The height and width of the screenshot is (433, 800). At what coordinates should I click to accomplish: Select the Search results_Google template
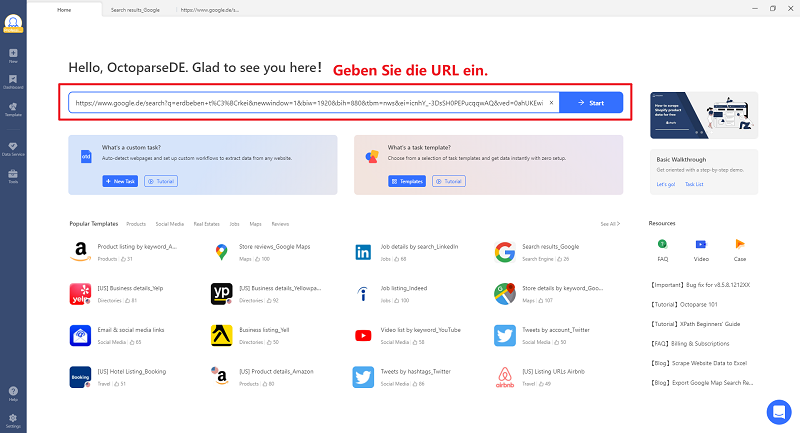click(x=537, y=252)
